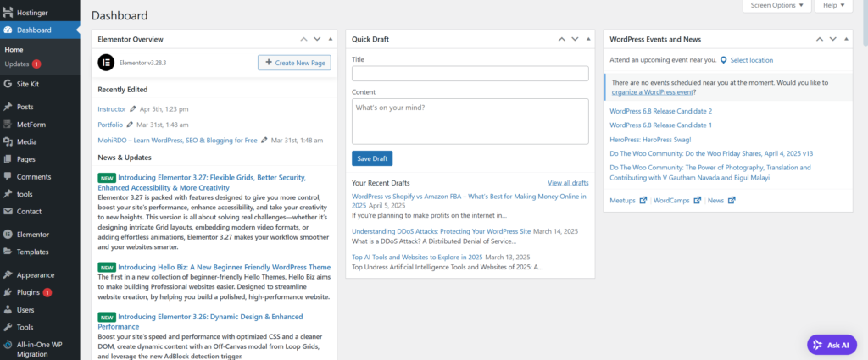Screen dimensions: 868x360
Task: Move Elementor Overview panel up
Action: click(303, 39)
